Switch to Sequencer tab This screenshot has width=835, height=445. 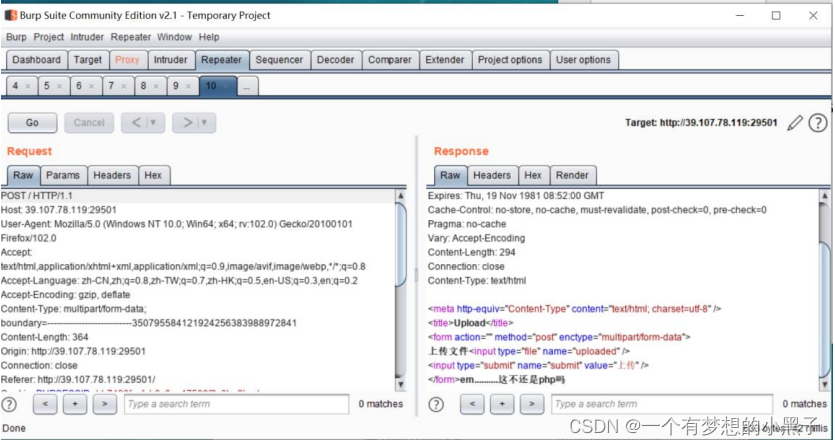[x=279, y=60]
